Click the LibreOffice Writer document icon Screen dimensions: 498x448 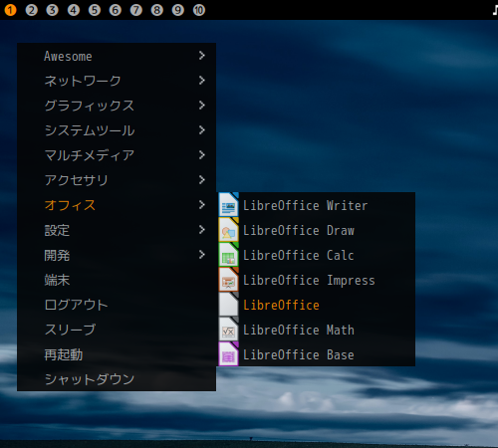[x=228, y=205]
